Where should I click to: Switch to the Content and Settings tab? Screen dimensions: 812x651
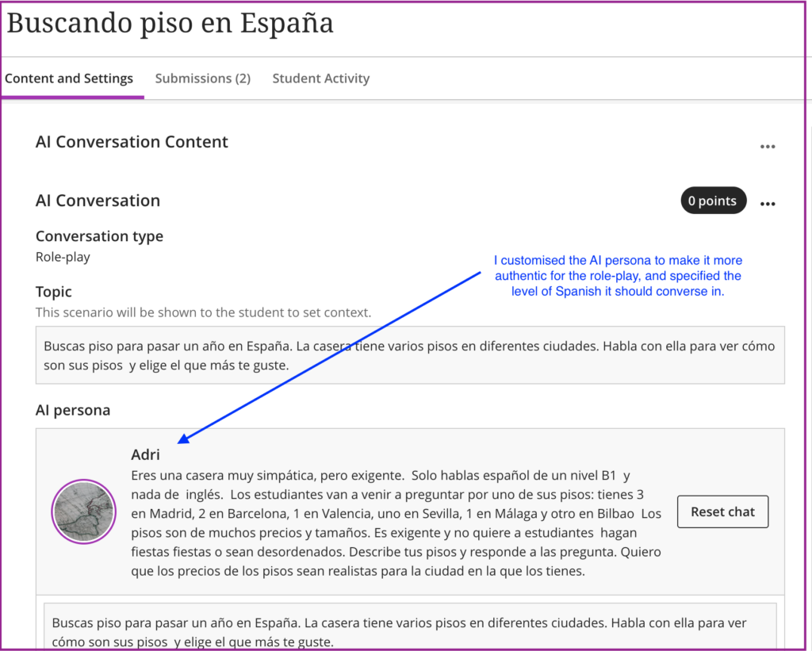pyautogui.click(x=69, y=79)
